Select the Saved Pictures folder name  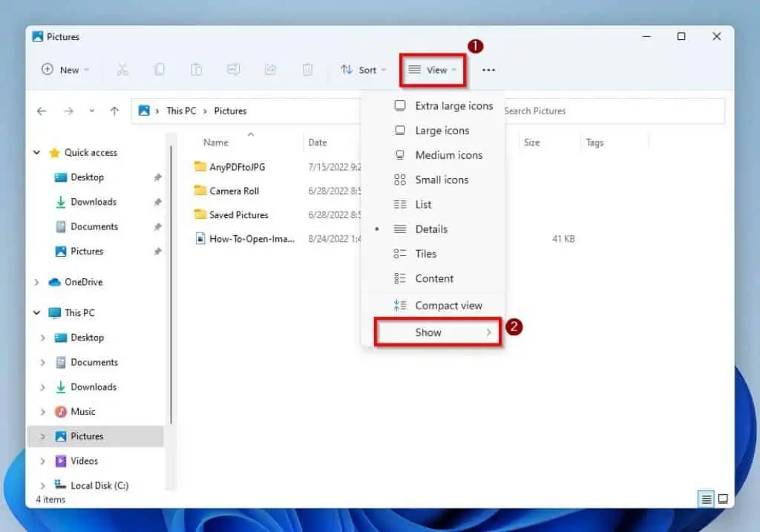pyautogui.click(x=238, y=214)
